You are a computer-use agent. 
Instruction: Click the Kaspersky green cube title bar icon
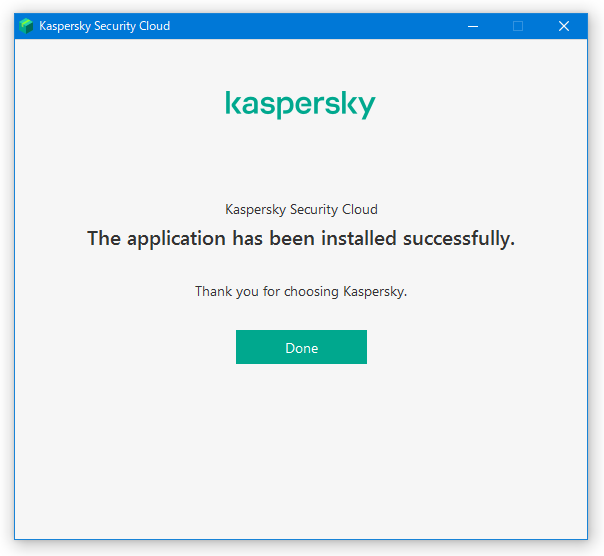click(x=26, y=26)
